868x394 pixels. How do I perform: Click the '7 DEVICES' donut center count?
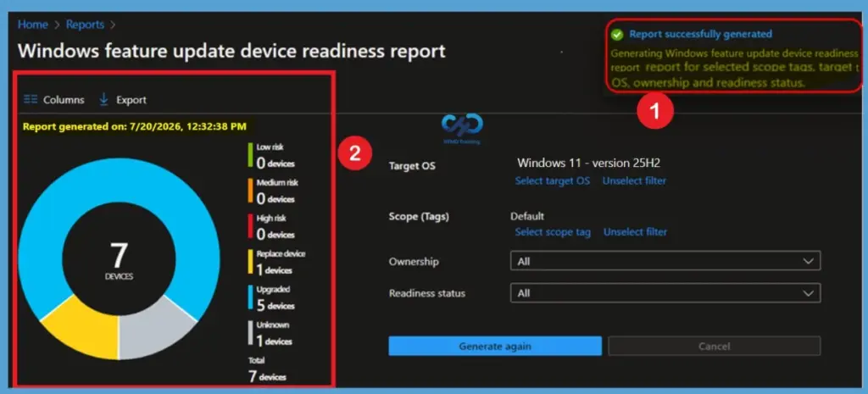tap(119, 260)
